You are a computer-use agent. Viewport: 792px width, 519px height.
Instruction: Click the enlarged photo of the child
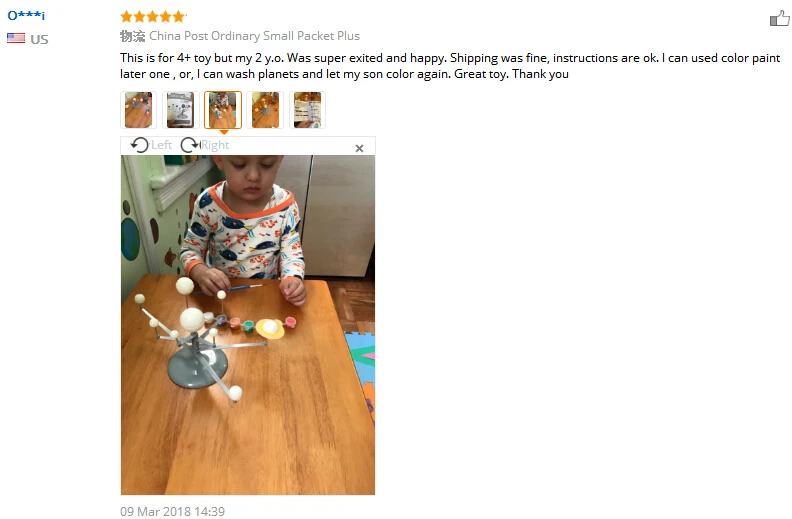click(248, 325)
